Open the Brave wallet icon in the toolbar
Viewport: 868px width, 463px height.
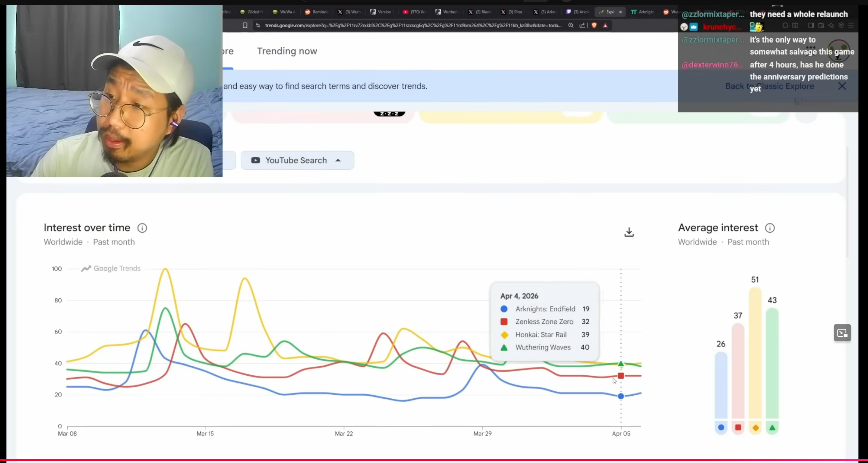(821, 25)
